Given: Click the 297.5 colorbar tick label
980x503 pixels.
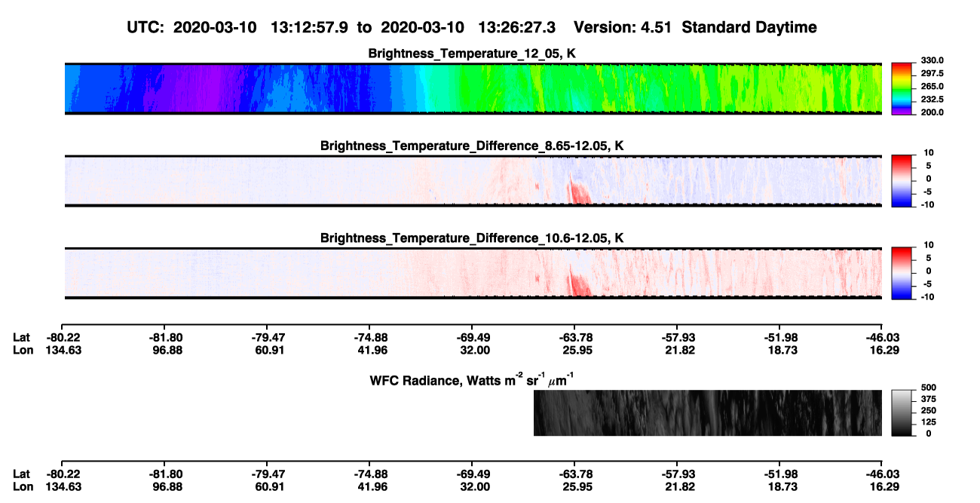Looking at the screenshot, I should pos(931,73).
